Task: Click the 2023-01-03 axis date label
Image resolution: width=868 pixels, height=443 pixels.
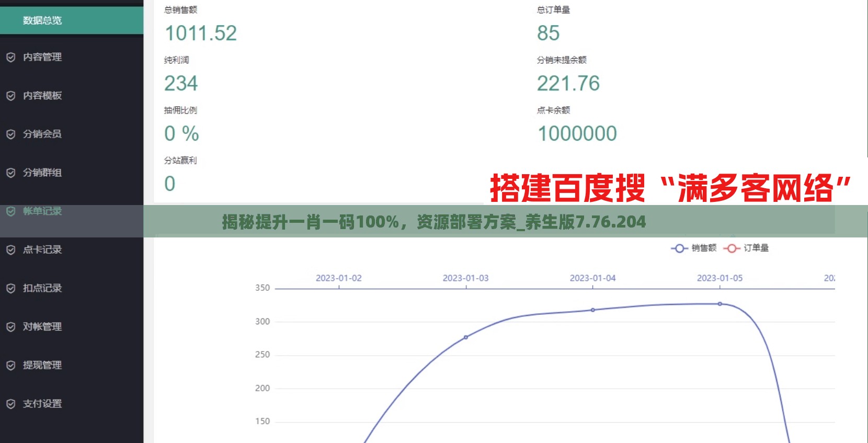Action: tap(466, 278)
